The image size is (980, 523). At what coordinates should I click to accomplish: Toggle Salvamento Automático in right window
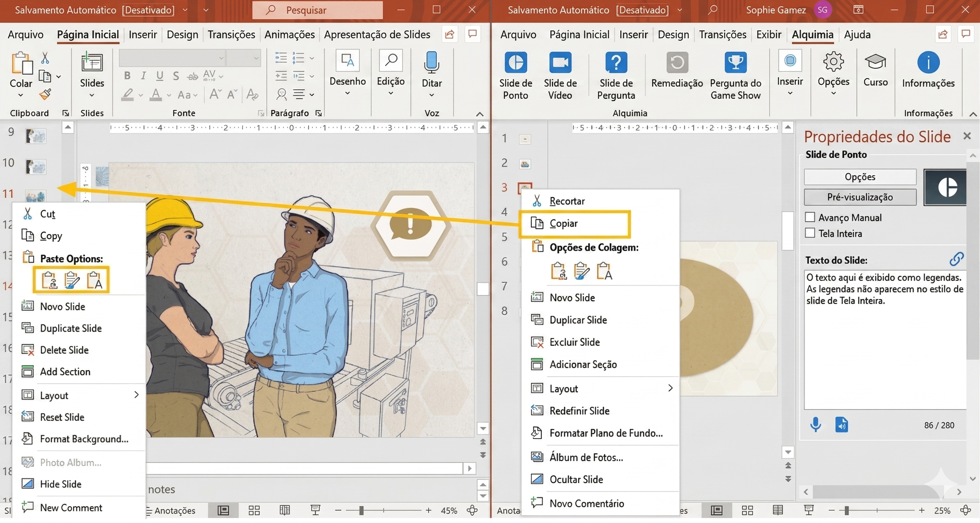642,10
